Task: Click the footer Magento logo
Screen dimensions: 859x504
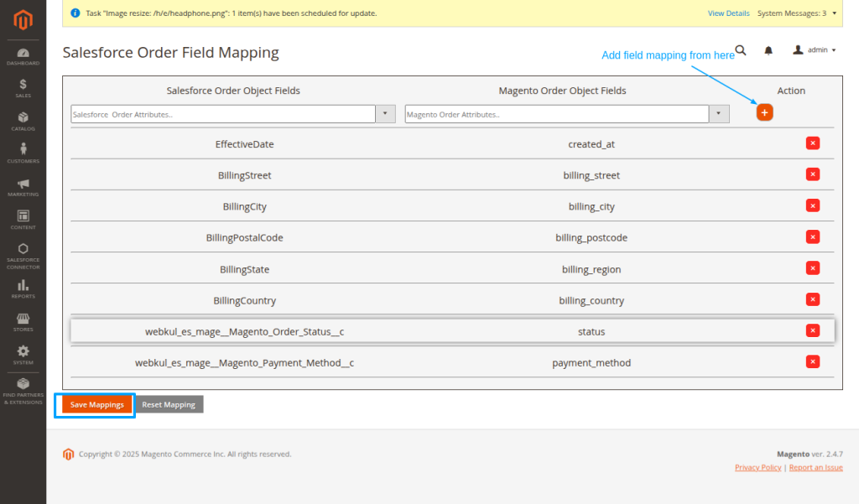Action: pyautogui.click(x=69, y=455)
